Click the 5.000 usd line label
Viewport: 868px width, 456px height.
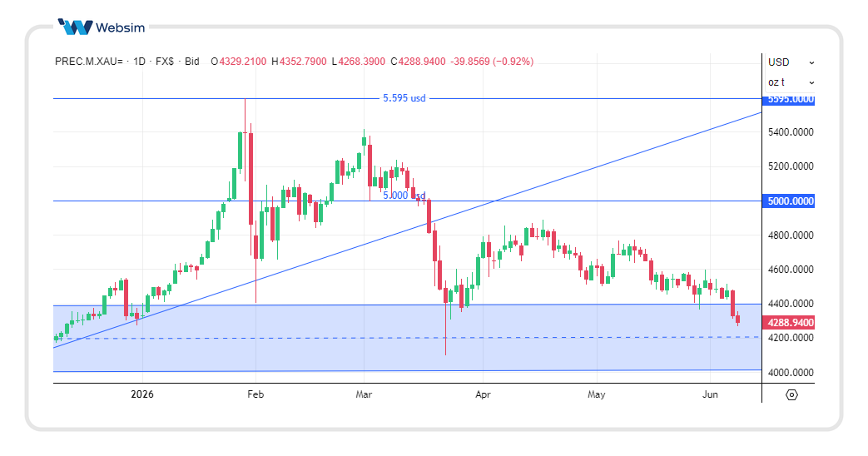(404, 196)
